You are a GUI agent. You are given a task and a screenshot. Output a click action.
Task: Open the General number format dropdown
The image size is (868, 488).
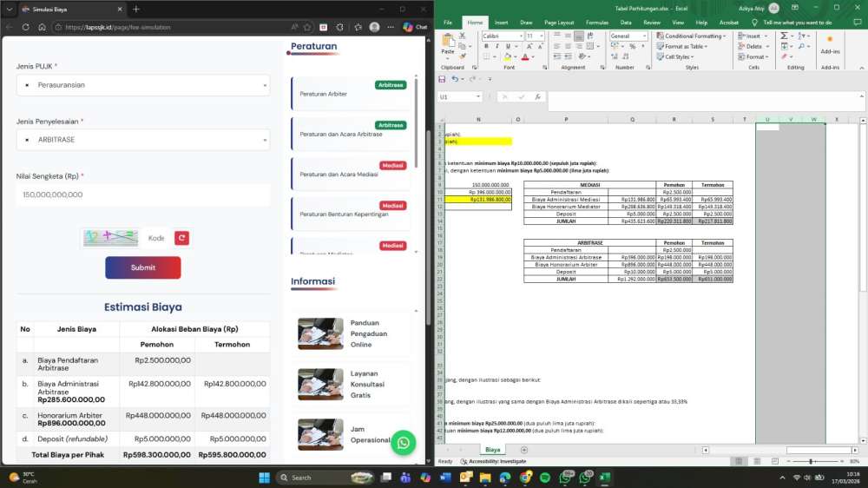point(644,36)
